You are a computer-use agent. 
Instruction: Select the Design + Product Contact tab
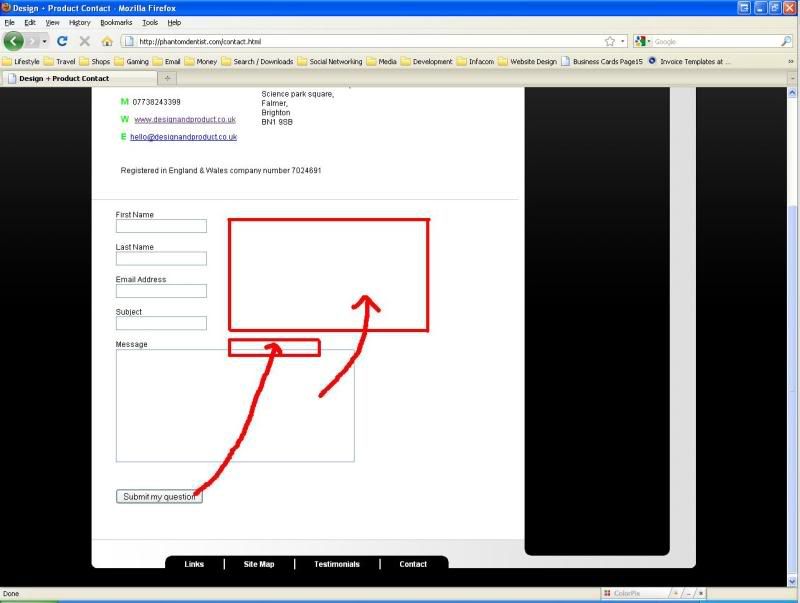[79, 78]
